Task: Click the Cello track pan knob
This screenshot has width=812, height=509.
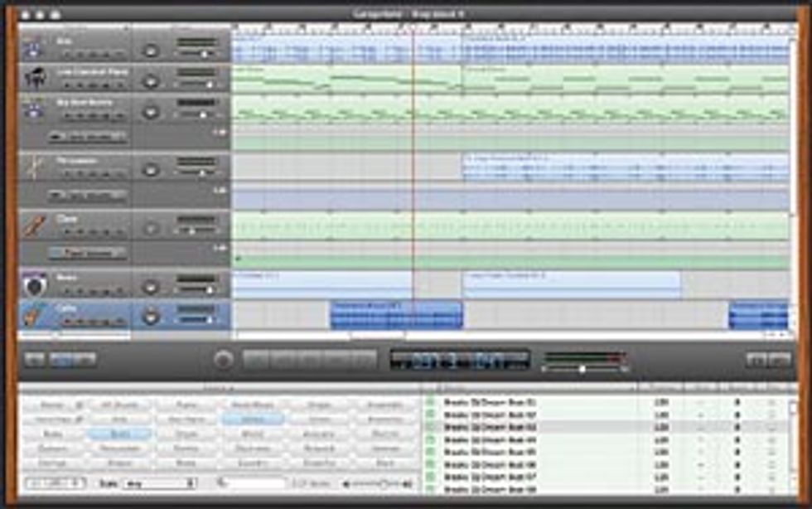Action: pyautogui.click(x=151, y=316)
